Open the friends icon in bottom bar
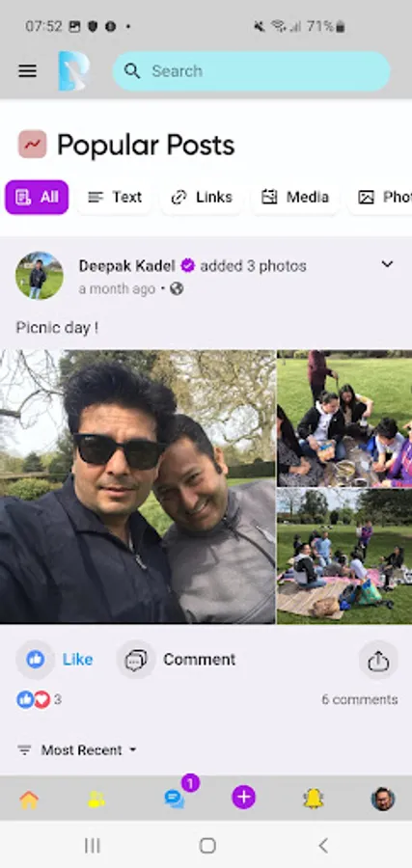The height and width of the screenshot is (868, 412). click(96, 800)
